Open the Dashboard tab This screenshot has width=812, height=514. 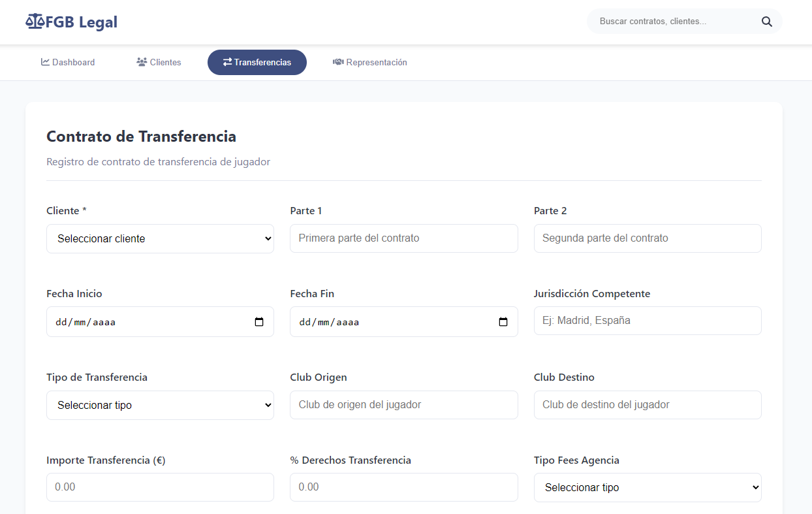click(x=68, y=62)
